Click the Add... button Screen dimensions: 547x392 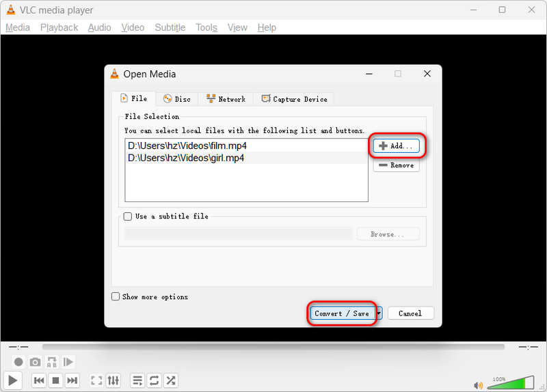[x=397, y=145]
